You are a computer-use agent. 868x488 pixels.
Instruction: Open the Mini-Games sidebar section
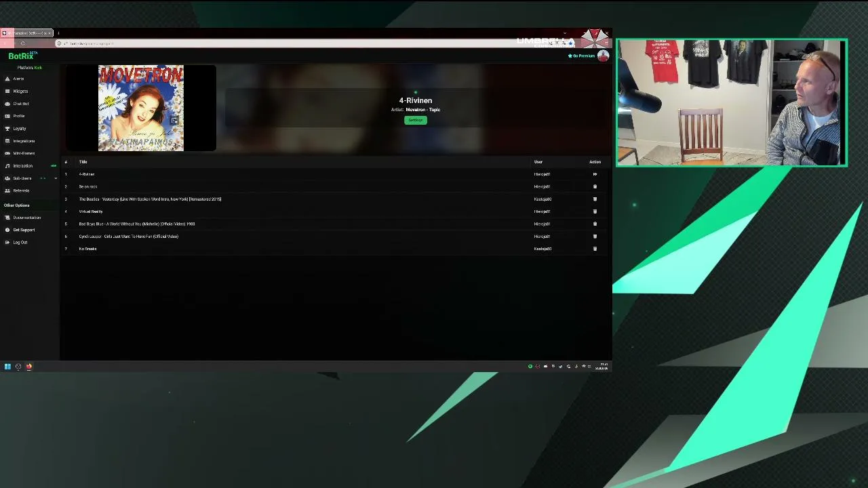tap(24, 153)
